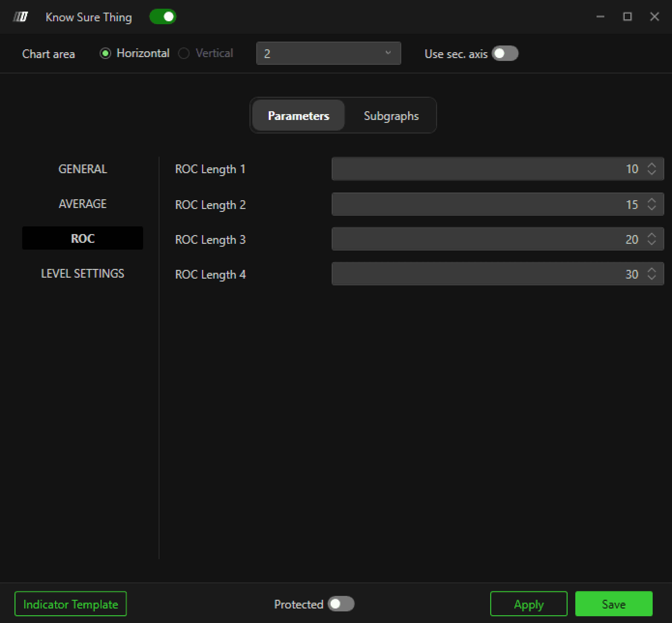Maximize the indicator settings window
Viewport: 672px width, 623px height.
pyautogui.click(x=627, y=16)
